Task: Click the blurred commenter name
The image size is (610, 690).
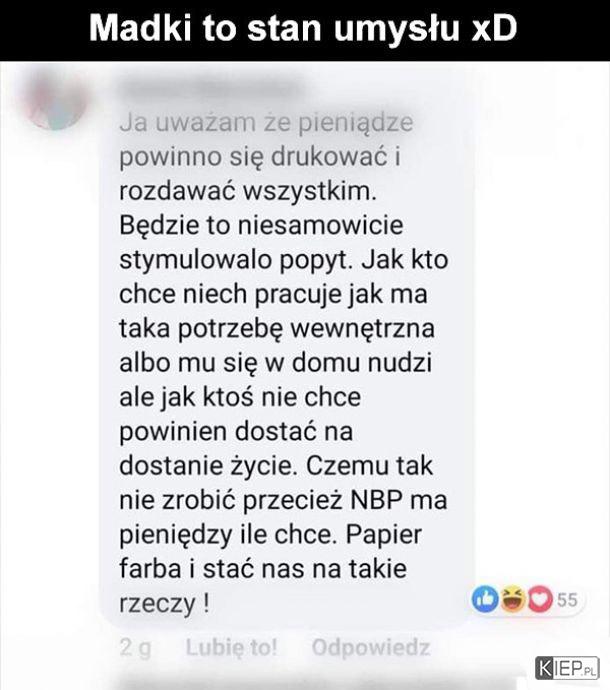Action: [x=211, y=89]
